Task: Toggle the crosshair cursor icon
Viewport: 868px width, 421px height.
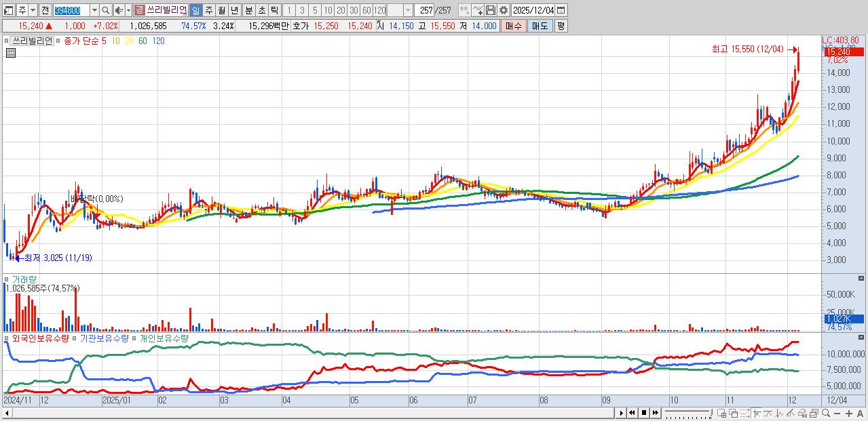Action: click(757, 413)
